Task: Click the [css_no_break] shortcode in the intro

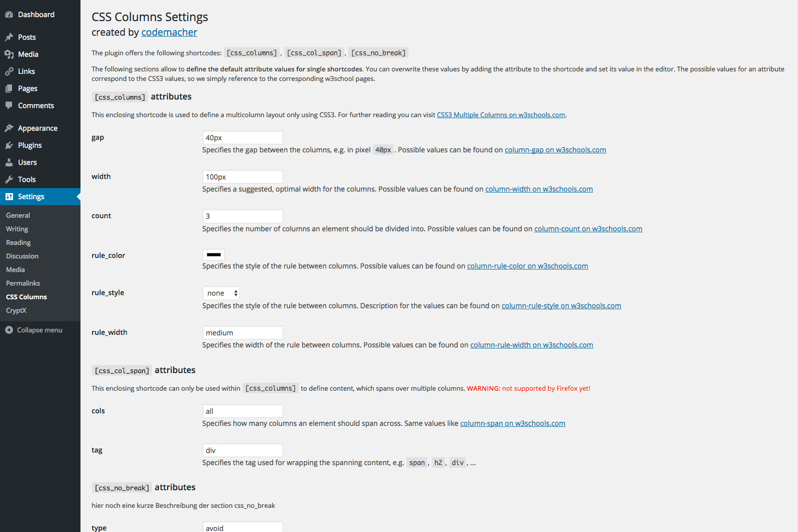Action: pos(378,53)
